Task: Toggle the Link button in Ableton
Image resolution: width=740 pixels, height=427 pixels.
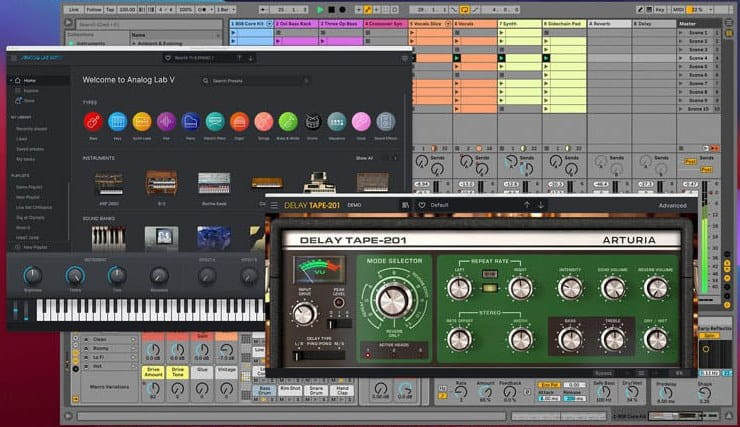Action: pos(69,8)
